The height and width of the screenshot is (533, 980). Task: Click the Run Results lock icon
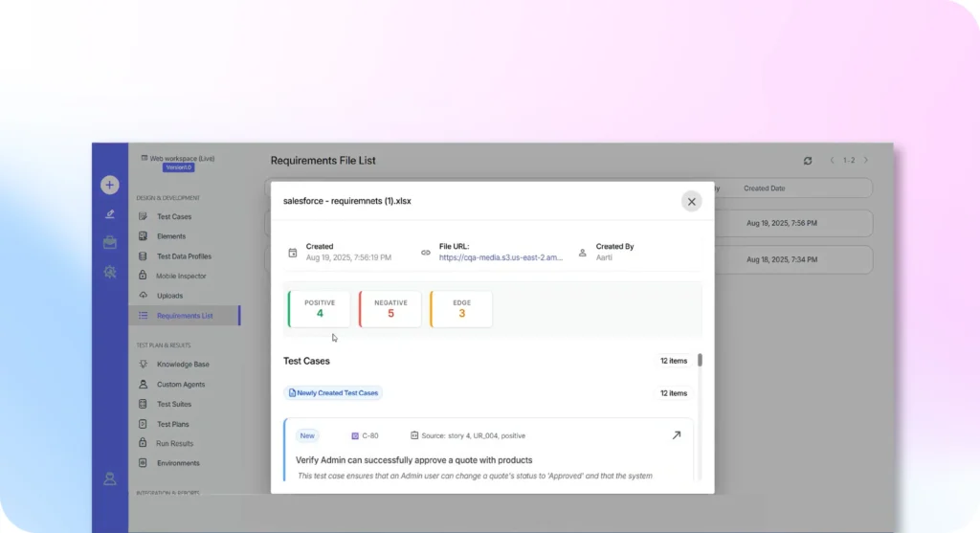pyautogui.click(x=143, y=443)
